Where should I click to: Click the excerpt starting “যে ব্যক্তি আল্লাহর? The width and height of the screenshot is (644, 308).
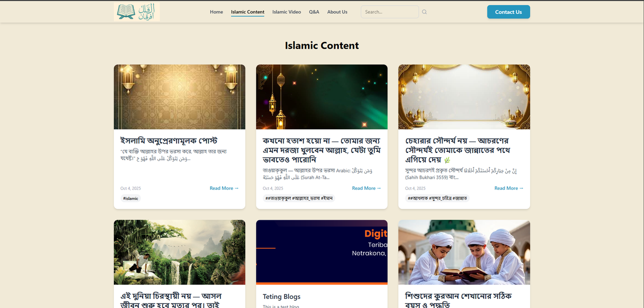click(173, 155)
